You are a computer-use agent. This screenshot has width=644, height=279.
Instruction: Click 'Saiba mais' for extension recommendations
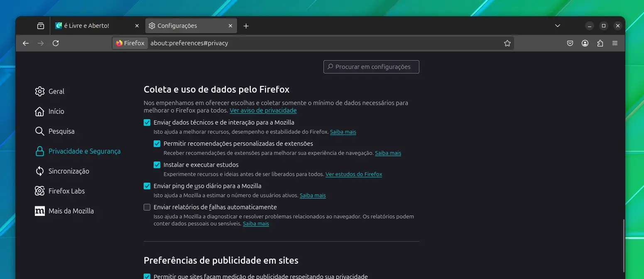point(388,153)
